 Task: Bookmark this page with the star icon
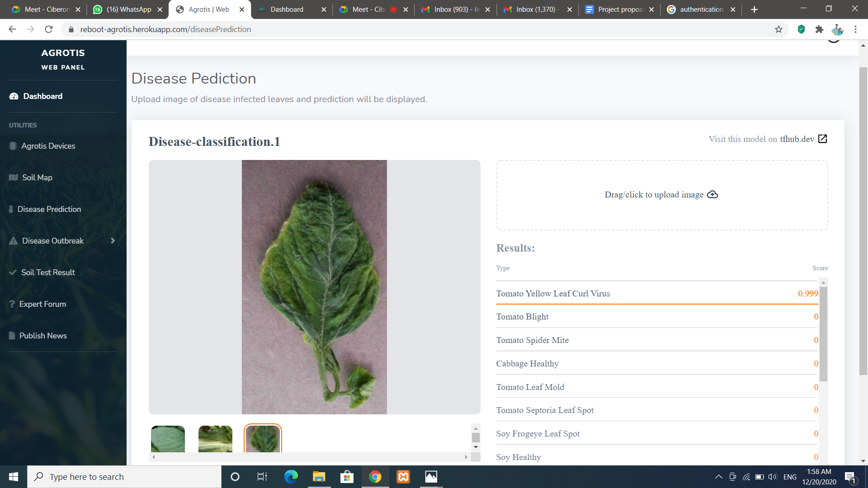point(778,29)
